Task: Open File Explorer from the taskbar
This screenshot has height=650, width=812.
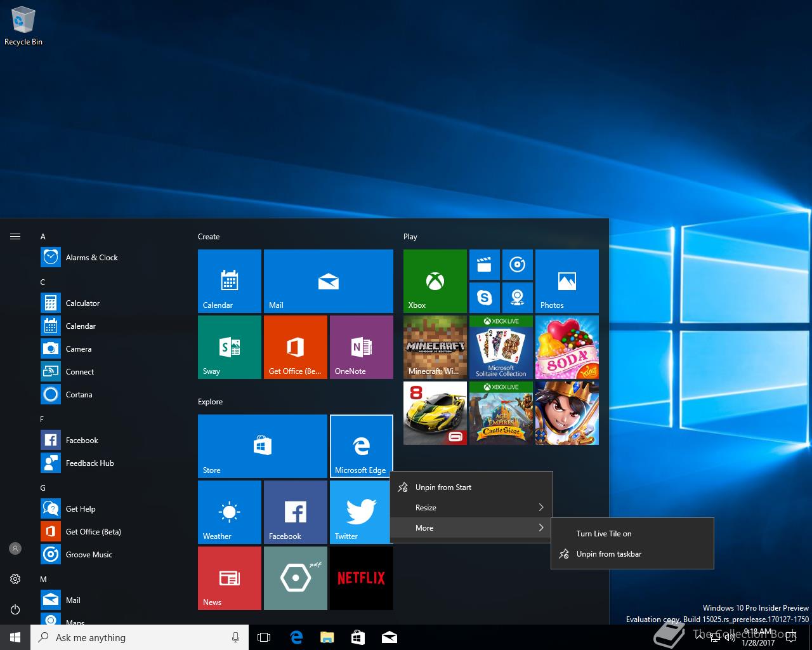Action: (x=327, y=637)
